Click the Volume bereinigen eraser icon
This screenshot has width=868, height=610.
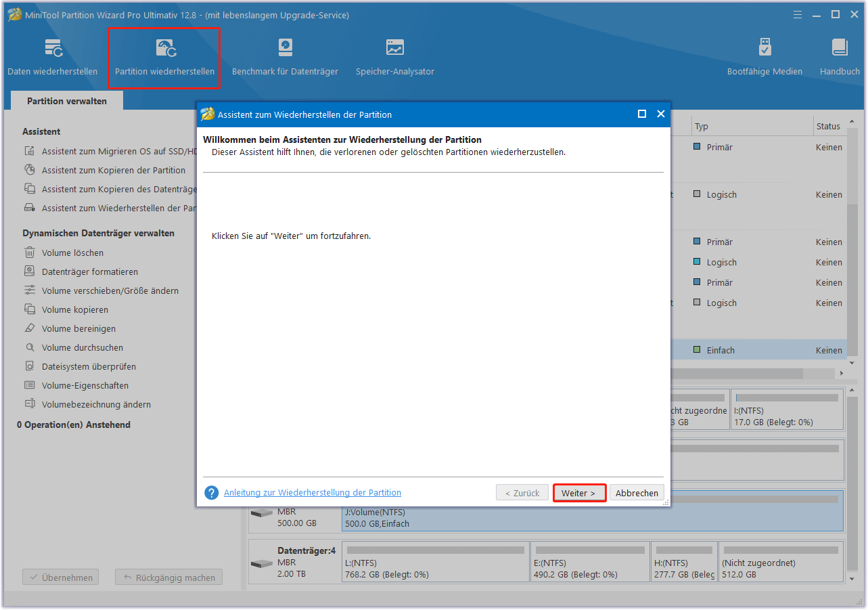pyautogui.click(x=30, y=328)
